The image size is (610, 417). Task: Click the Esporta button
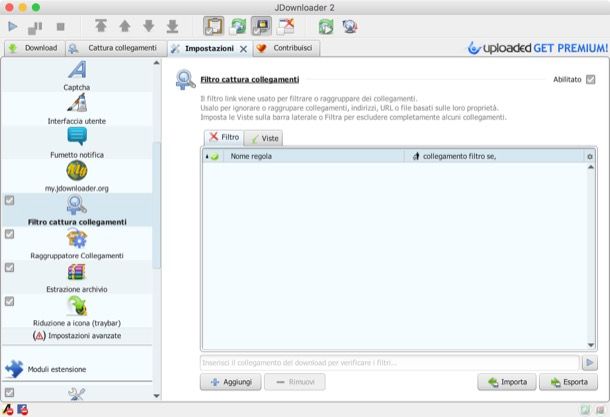pos(568,382)
